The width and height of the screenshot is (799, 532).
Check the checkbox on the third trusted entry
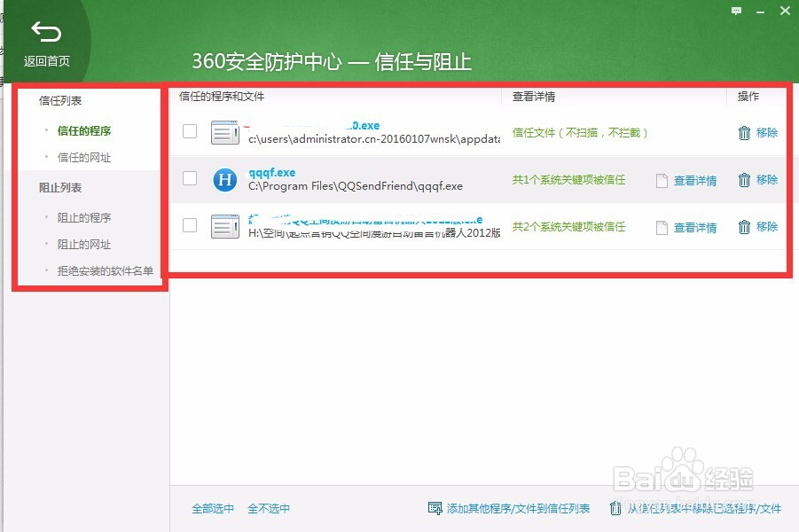(x=189, y=227)
